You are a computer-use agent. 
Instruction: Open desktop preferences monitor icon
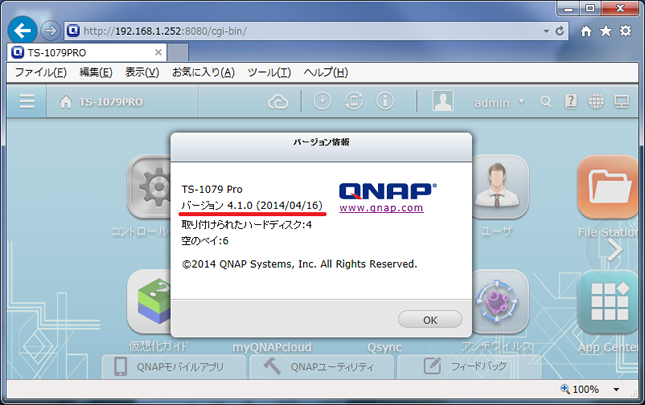click(622, 102)
